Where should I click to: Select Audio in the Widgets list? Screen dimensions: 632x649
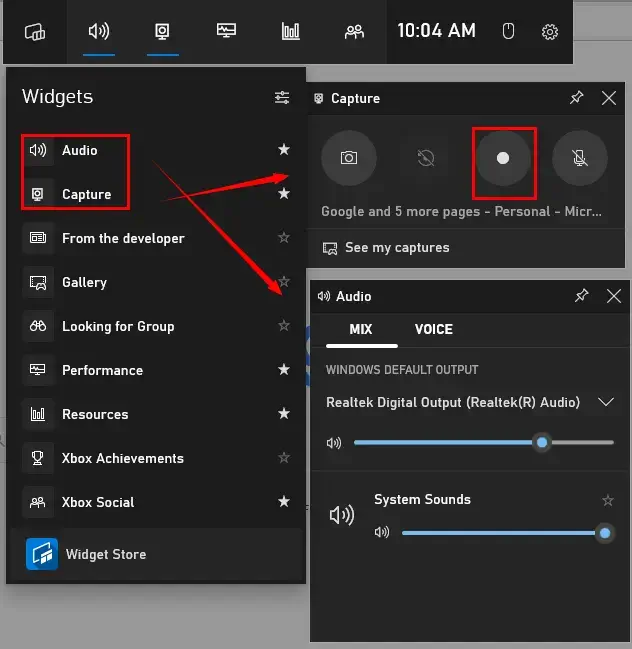156,150
